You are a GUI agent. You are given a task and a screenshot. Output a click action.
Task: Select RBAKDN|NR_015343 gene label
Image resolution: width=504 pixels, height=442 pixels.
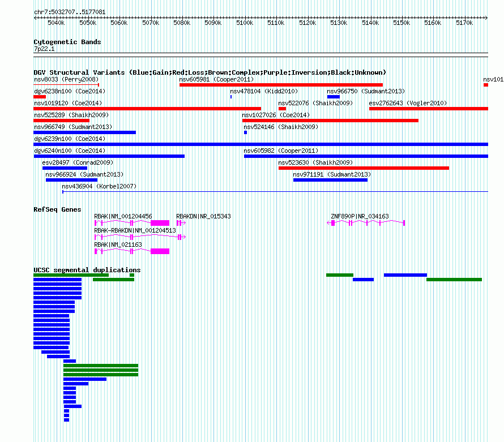click(203, 216)
